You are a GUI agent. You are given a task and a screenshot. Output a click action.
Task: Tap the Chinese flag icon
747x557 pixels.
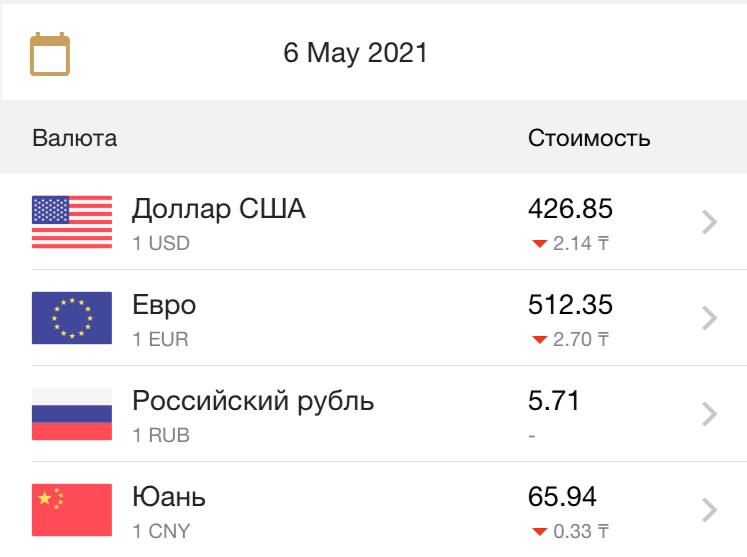tap(72, 510)
